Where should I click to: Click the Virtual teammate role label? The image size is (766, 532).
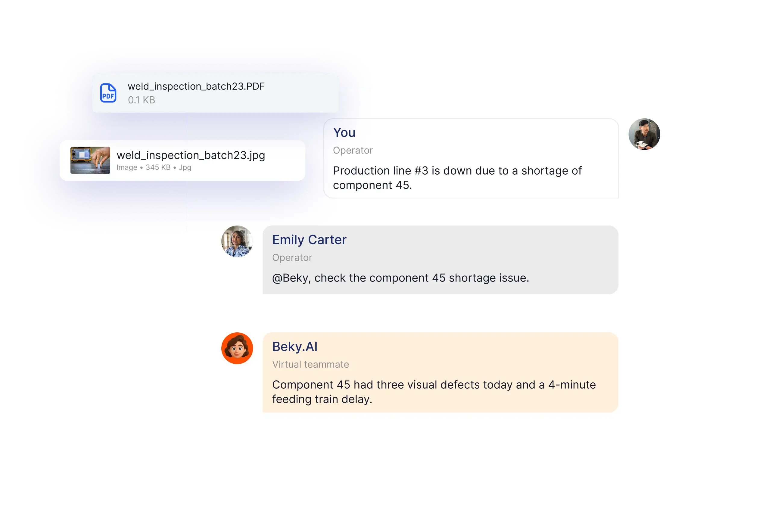pos(310,364)
